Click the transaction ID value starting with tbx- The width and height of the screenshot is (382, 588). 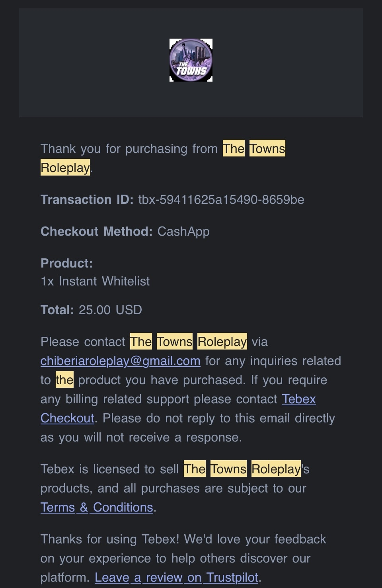pos(221,199)
